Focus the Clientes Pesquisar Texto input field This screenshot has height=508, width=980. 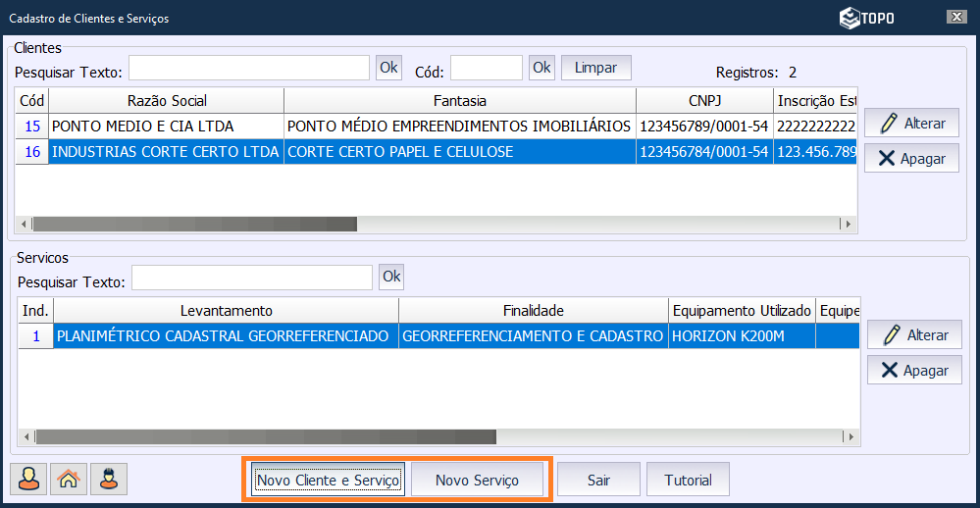click(x=249, y=68)
